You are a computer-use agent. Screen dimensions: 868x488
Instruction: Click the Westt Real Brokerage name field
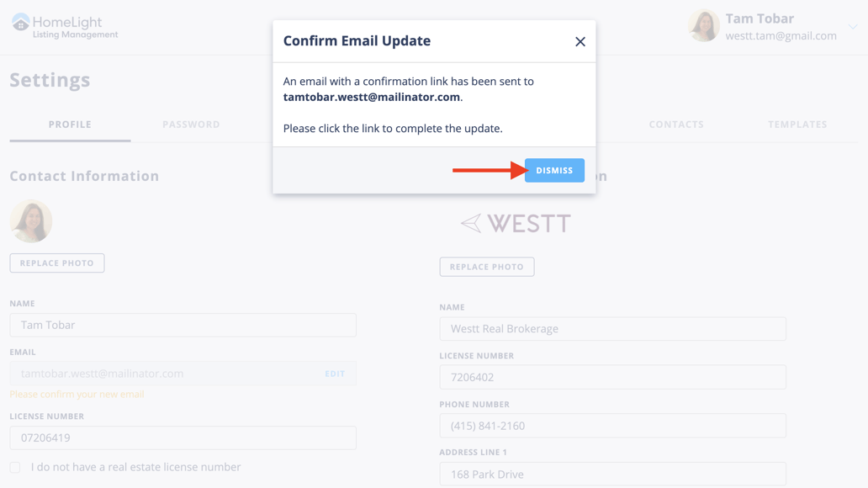[x=612, y=328]
